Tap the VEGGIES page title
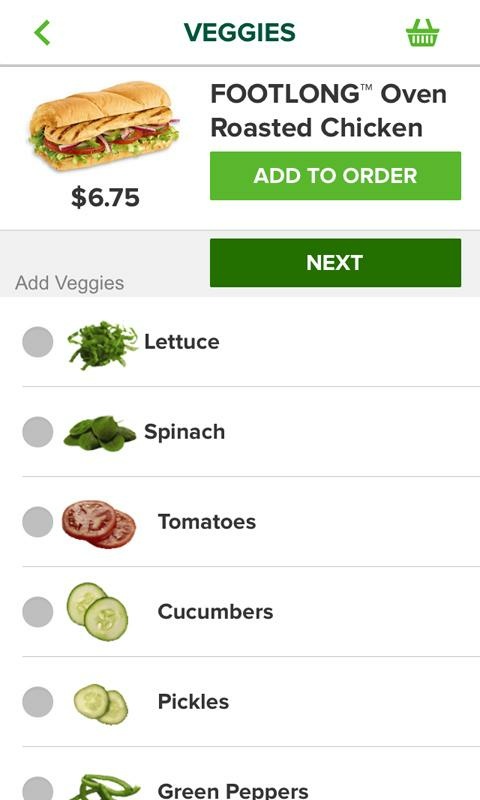Viewport: 480px width, 800px height. click(x=239, y=33)
